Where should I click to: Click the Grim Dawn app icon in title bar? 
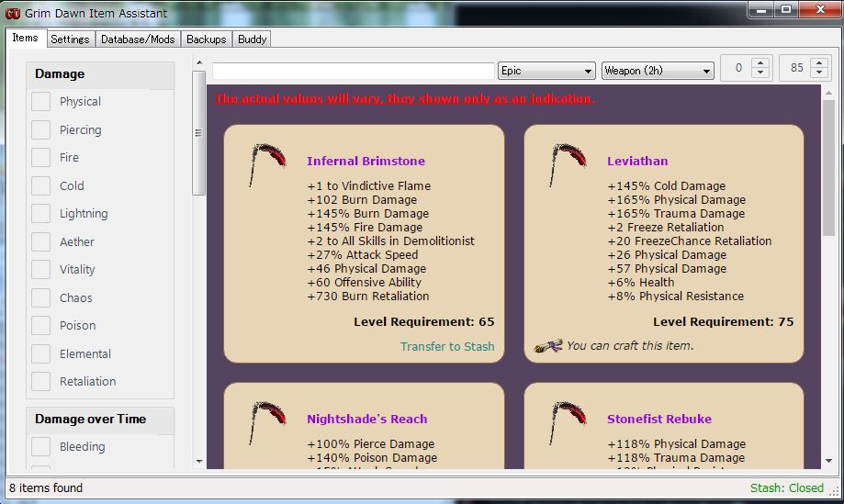(x=12, y=14)
